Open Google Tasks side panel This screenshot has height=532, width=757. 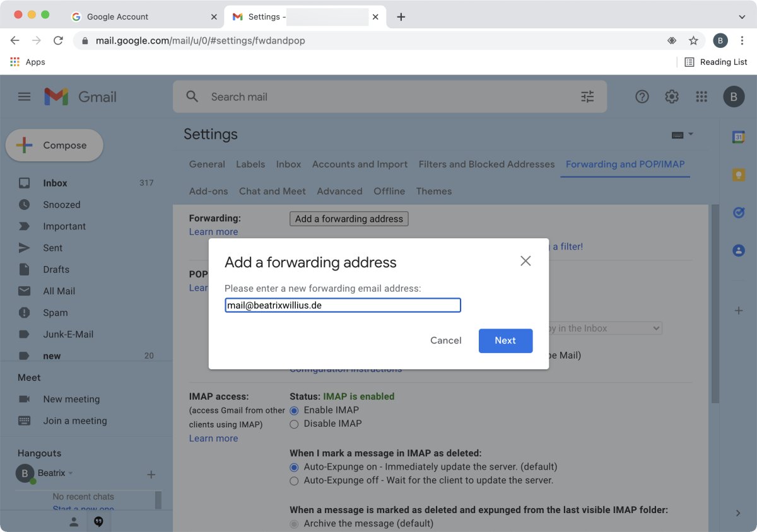coord(738,212)
